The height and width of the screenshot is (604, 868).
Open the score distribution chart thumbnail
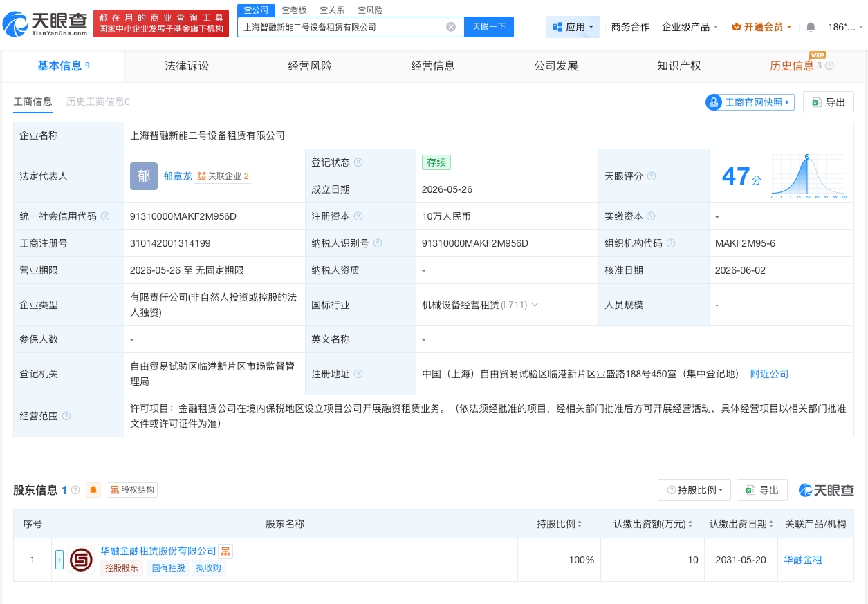pos(807,176)
